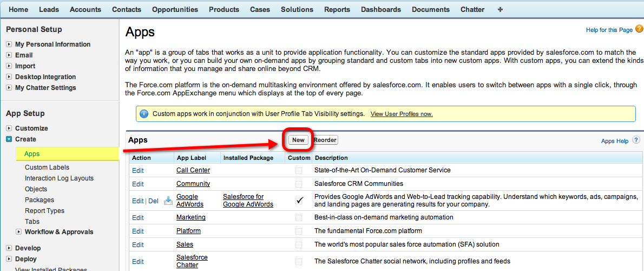
Task: Expand the Customize section
Action: 9,128
